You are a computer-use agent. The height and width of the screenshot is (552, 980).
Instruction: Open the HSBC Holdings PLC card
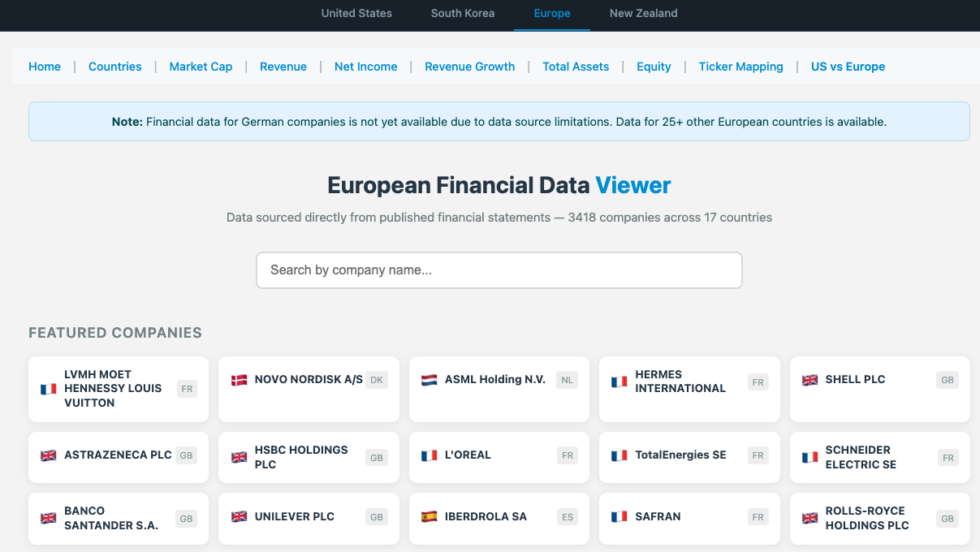pyautogui.click(x=309, y=457)
